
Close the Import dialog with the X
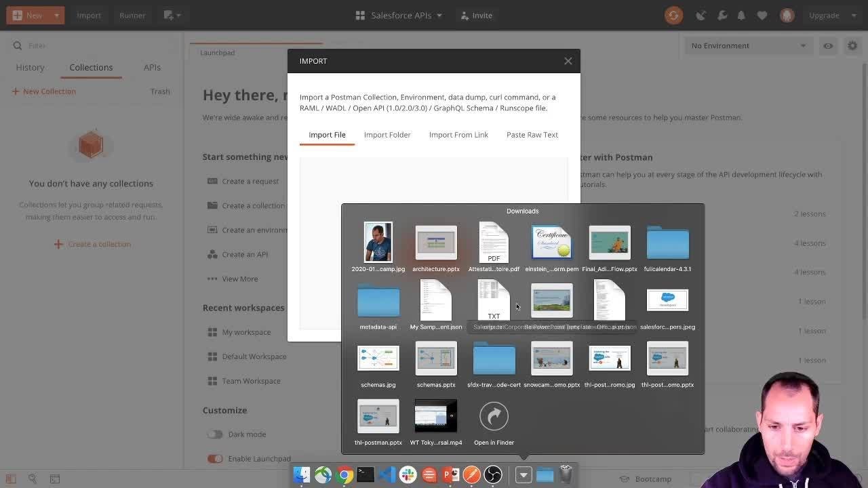click(x=568, y=61)
